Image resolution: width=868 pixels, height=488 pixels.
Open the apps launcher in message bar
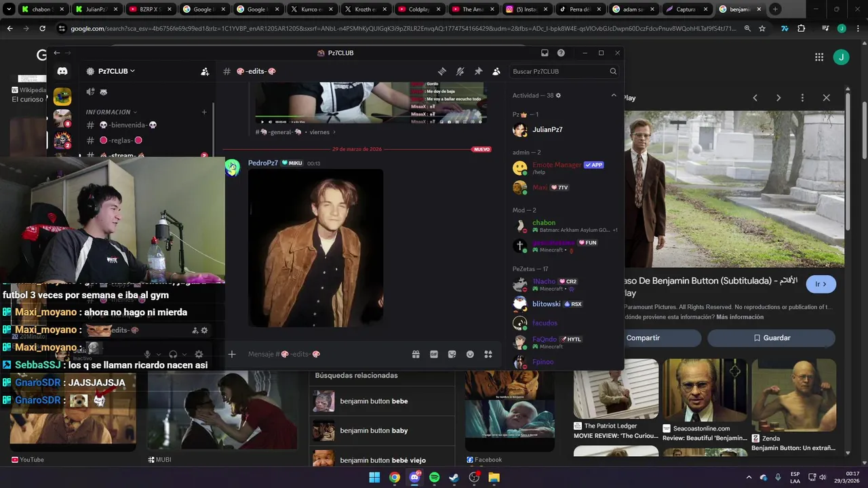click(488, 354)
